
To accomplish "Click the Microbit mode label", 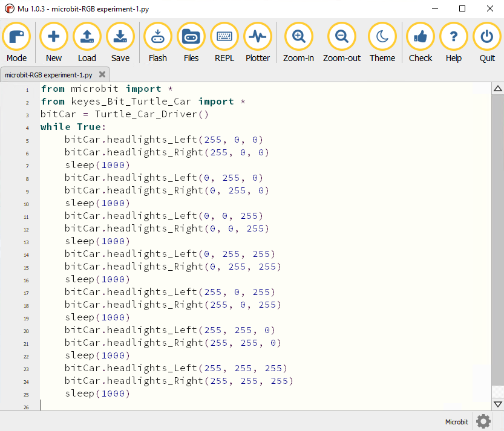I will [456, 422].
